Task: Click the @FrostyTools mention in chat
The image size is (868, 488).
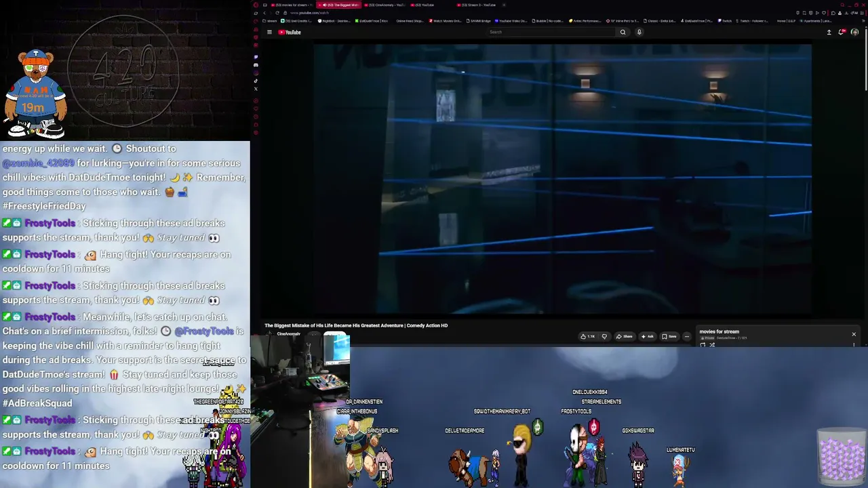Action: click(x=204, y=331)
